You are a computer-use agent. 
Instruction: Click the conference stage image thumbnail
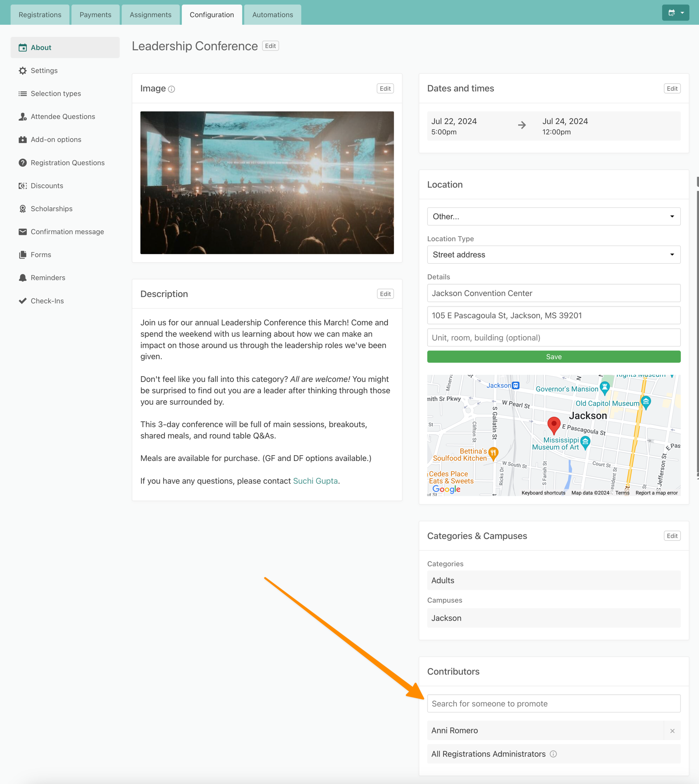pyautogui.click(x=267, y=183)
